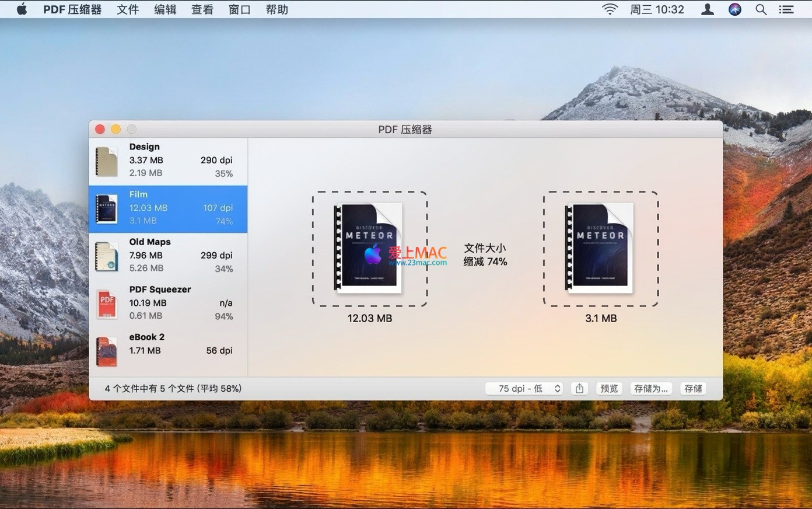812x509 pixels.
Task: Click the Old Maps document icon
Action: pos(106,256)
